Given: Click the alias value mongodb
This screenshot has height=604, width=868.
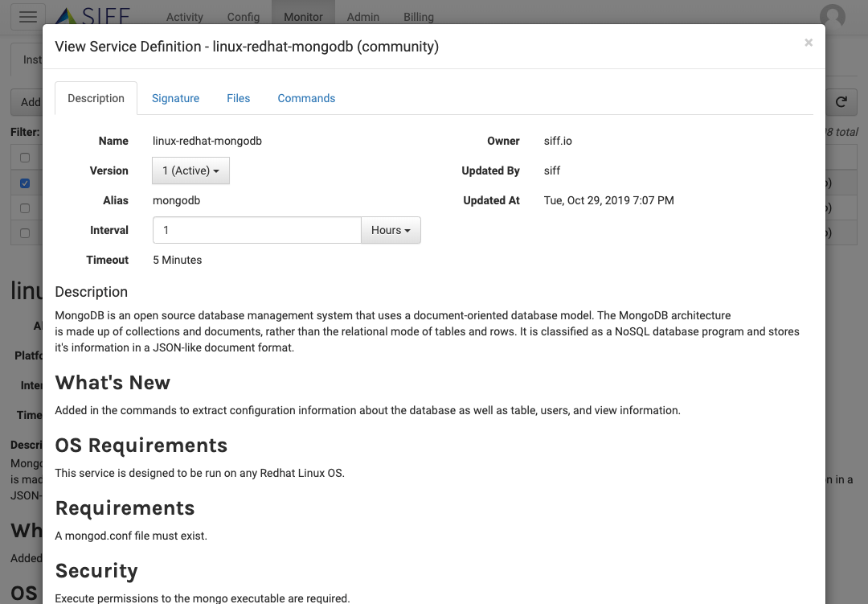Looking at the screenshot, I should point(177,200).
